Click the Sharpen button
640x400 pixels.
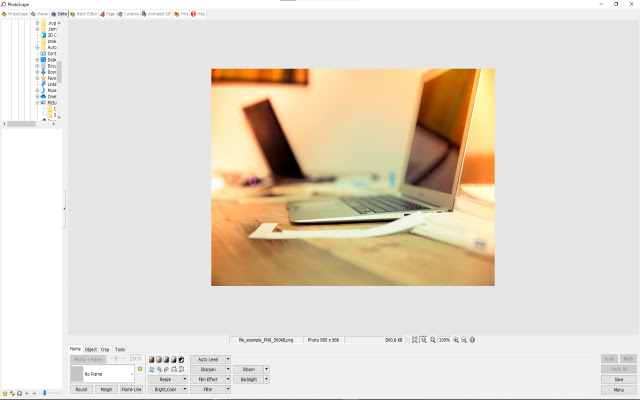[208, 369]
